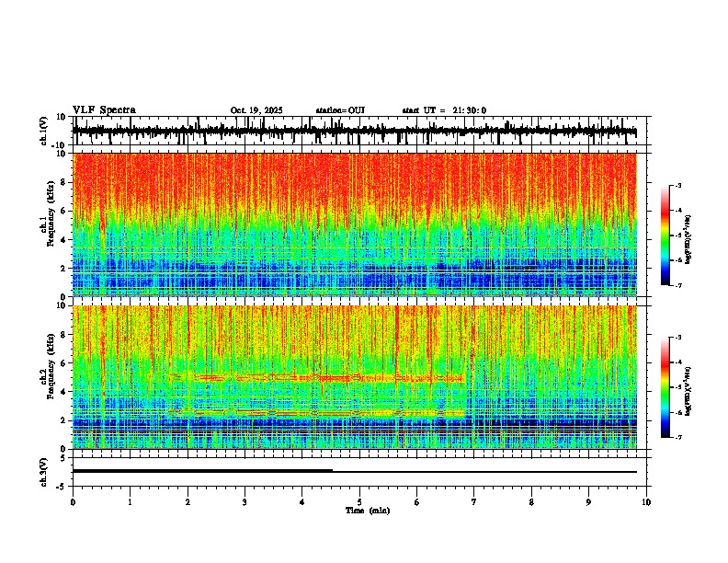Click the "10" tick on the Time axis
728x563 pixels.
(646, 502)
